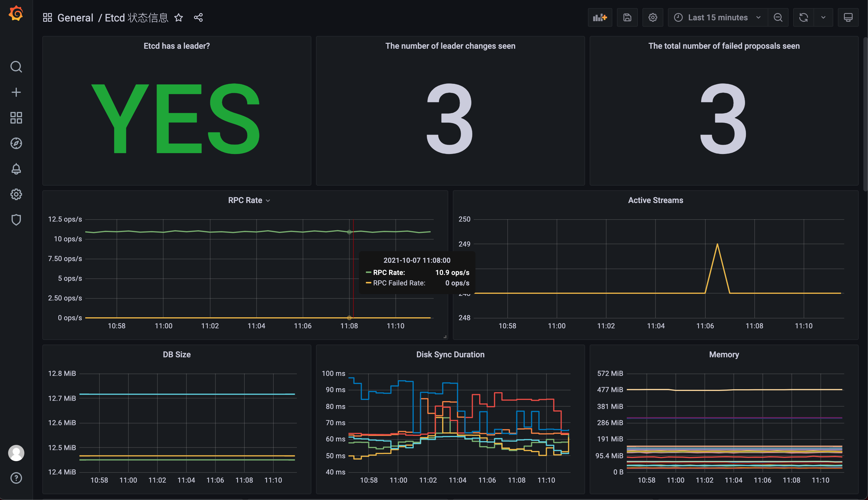Click the zoom out time range icon
Image resolution: width=868 pixels, height=500 pixels.
pos(778,17)
